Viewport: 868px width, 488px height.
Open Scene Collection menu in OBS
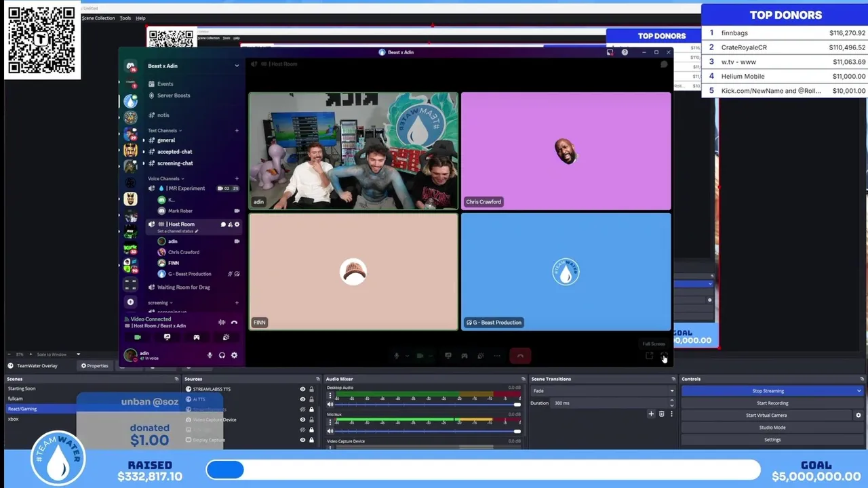(x=98, y=18)
